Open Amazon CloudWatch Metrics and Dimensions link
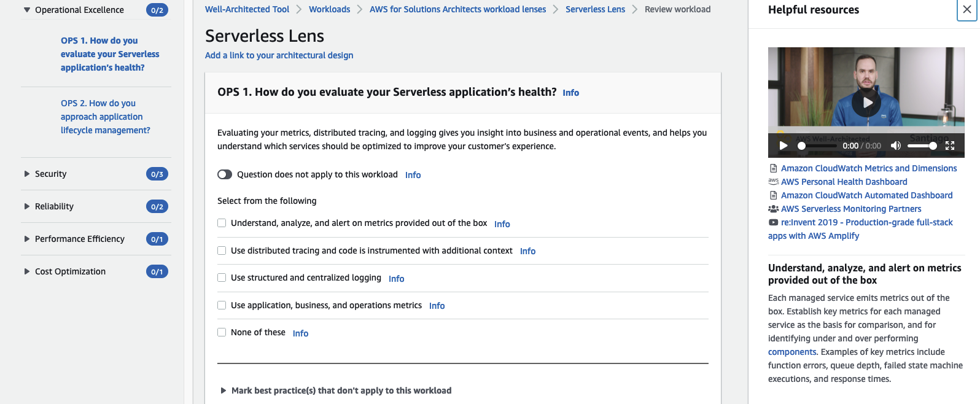 pyautogui.click(x=868, y=168)
